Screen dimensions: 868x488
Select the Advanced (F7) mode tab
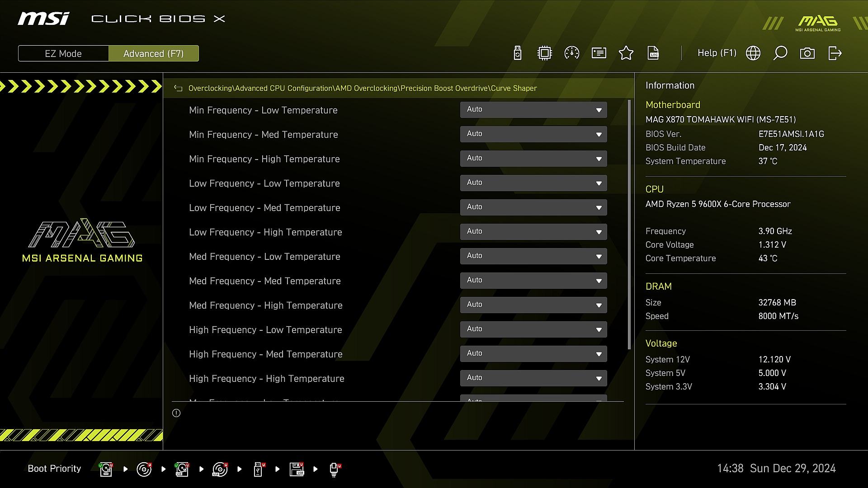tap(153, 53)
